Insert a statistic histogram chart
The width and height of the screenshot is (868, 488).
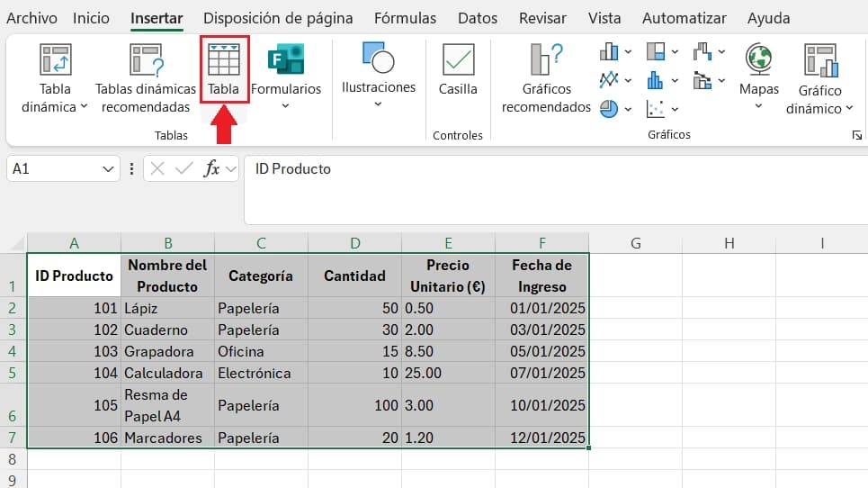(x=656, y=80)
